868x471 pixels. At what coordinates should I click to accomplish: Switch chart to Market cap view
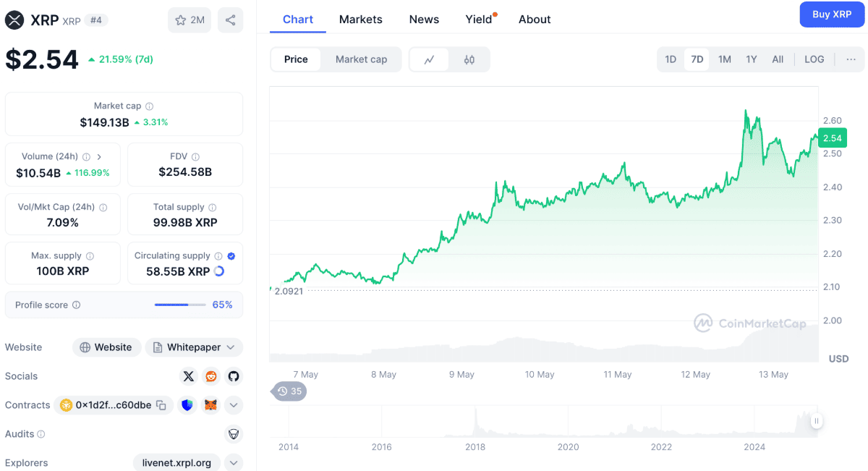(361, 59)
